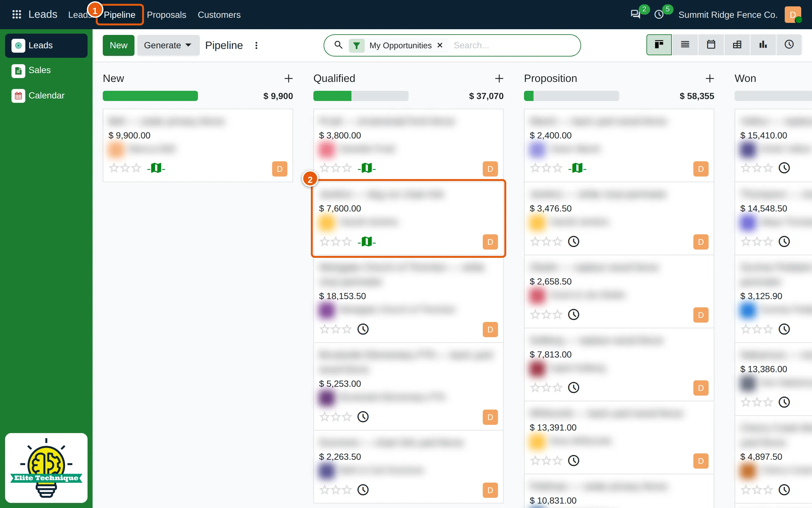
Task: Click the Proposition column progress bar
Action: tap(572, 96)
